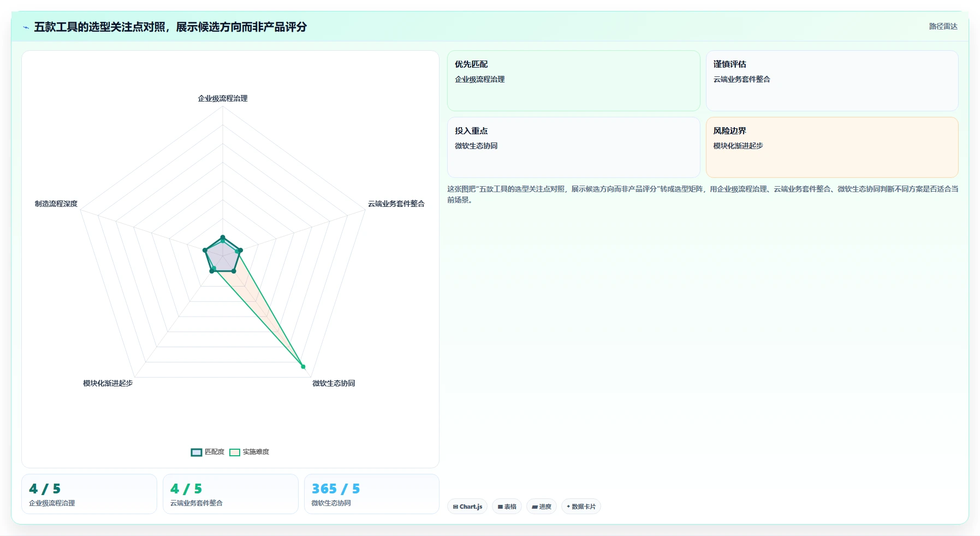Image resolution: width=980 pixels, height=536 pixels.
Task: Click the page title 五款工具的选型关注点对照
Action: (170, 27)
